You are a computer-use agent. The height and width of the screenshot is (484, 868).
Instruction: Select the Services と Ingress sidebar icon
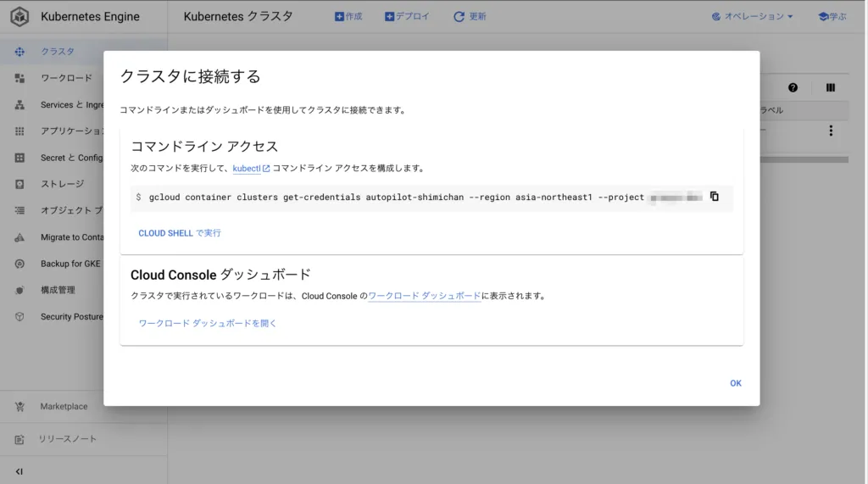click(x=19, y=104)
